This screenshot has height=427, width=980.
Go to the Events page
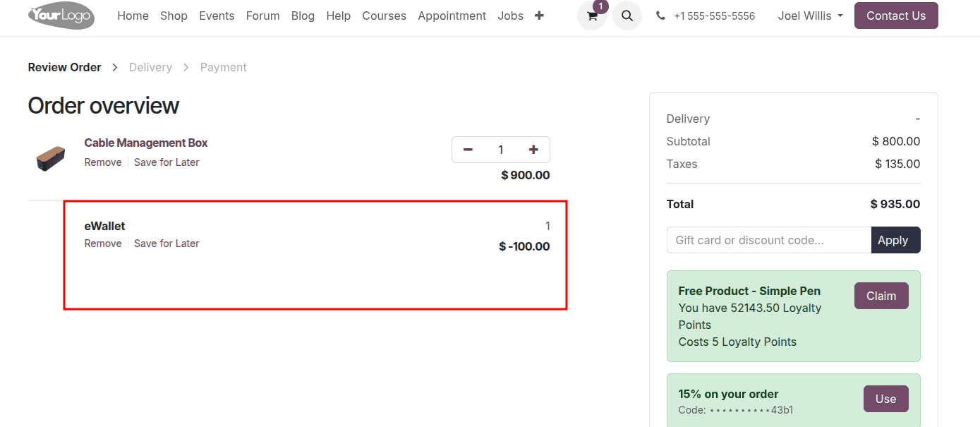coord(217,16)
